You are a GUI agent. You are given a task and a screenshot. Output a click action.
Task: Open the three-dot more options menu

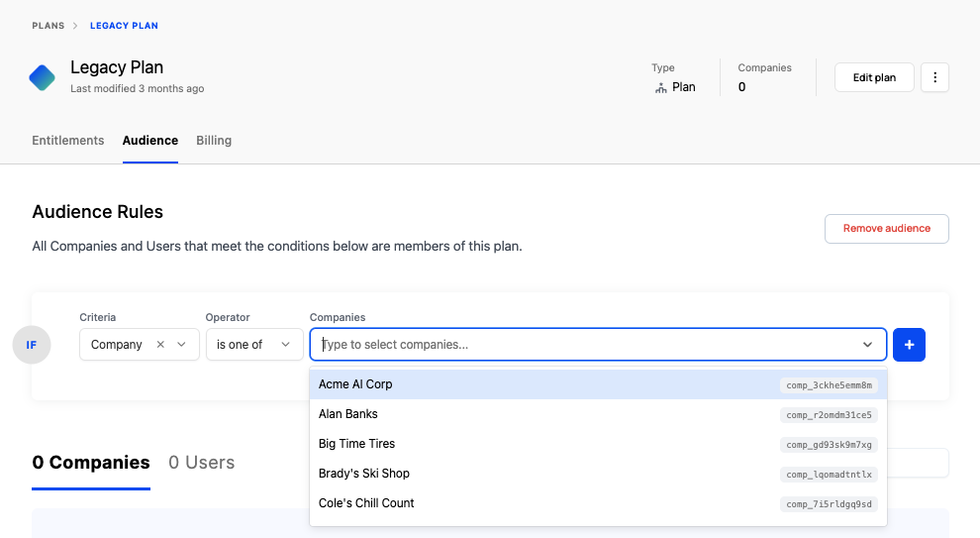(934, 77)
